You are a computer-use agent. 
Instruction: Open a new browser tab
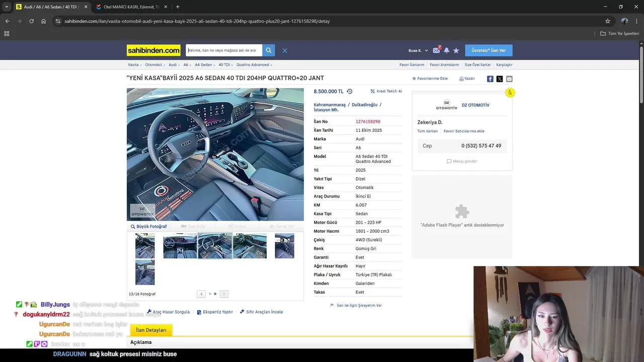178,7
